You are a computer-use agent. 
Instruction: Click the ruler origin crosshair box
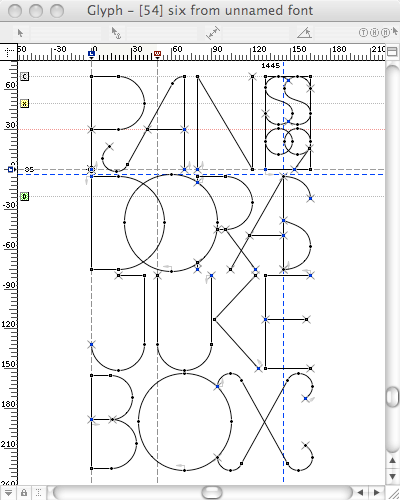pyautogui.click(x=9, y=52)
